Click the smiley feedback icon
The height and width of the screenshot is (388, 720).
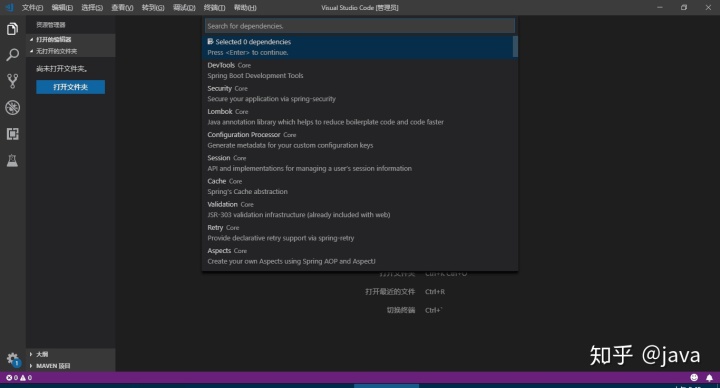pyautogui.click(x=694, y=377)
